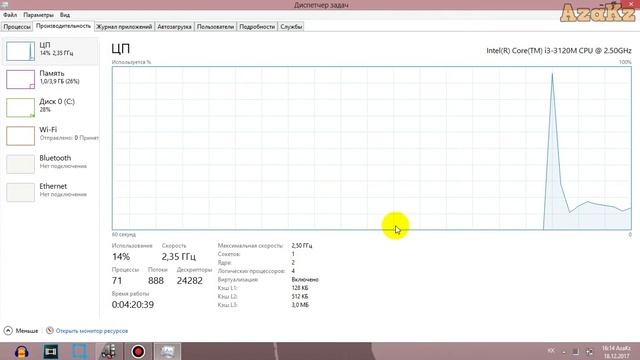Click the 2,50 ГГц maximum speed value
This screenshot has width=640, height=360.
[x=302, y=245]
